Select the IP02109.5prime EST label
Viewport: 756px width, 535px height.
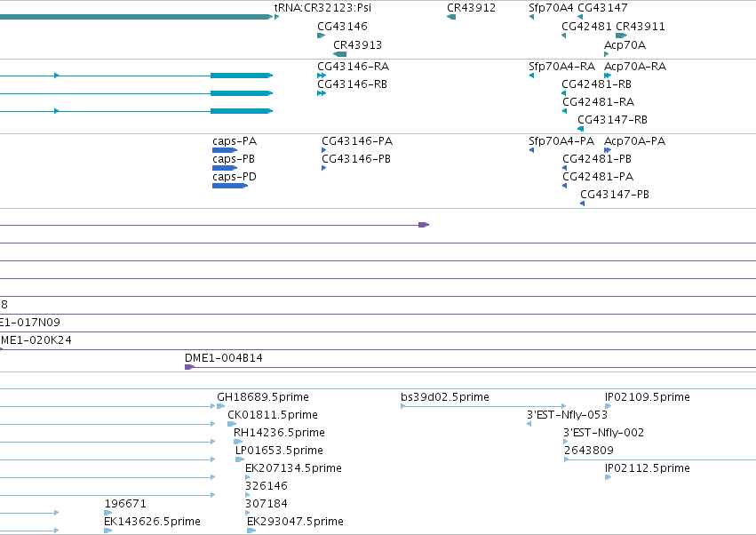[648, 397]
